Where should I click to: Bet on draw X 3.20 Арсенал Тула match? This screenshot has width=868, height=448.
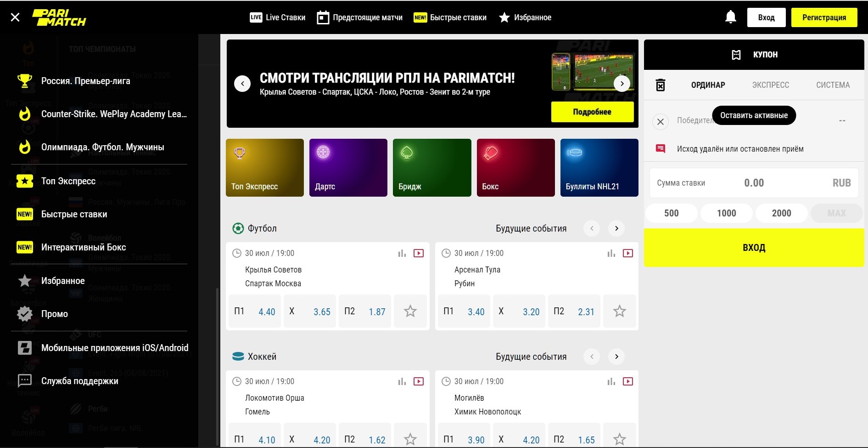click(519, 311)
